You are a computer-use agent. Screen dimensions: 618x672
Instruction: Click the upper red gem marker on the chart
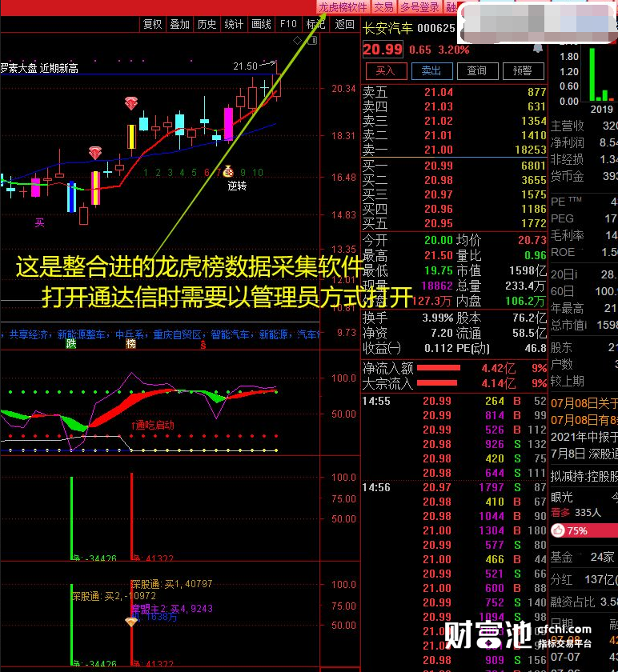131,103
